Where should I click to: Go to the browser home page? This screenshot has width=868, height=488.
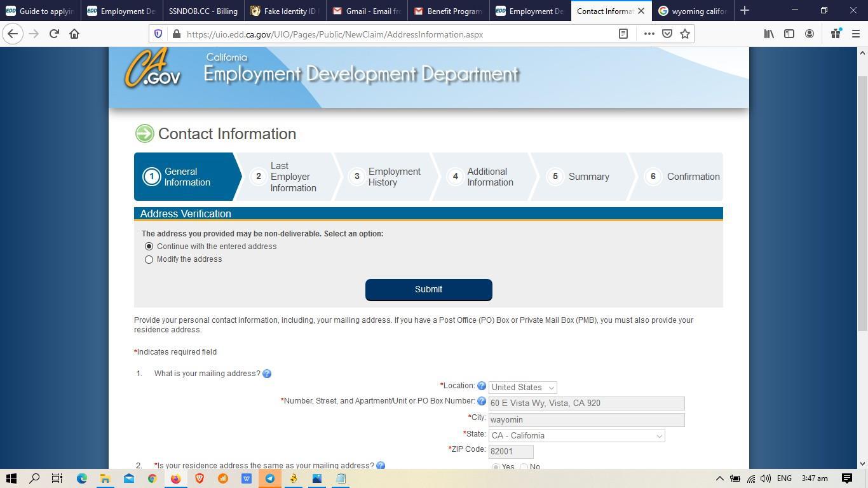click(x=74, y=34)
